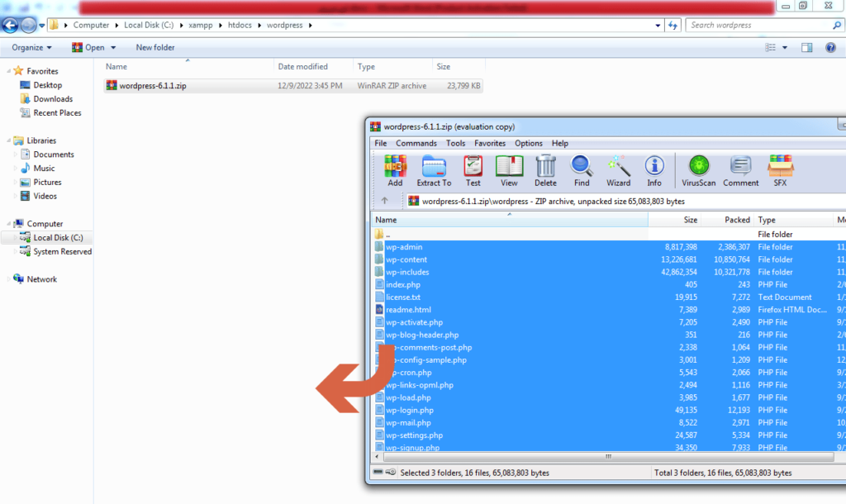846x504 pixels.
Task: Click the Add icon in WinRAR toolbar
Action: [x=395, y=170]
